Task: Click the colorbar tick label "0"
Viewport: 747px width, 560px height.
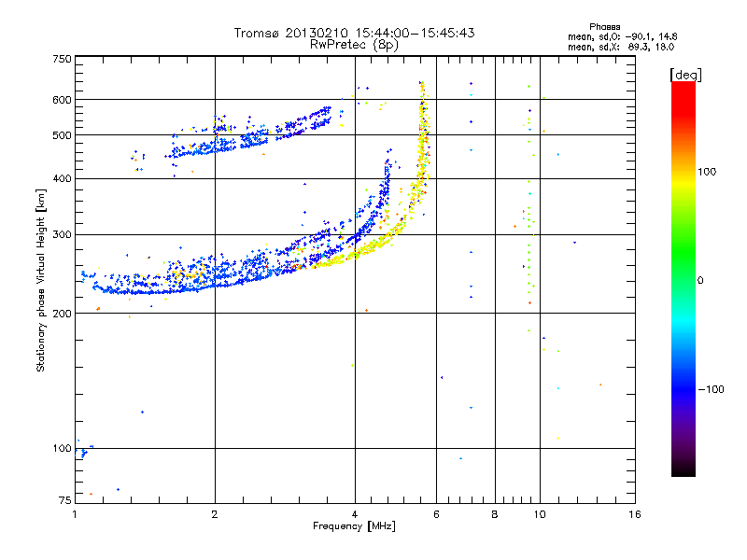Action: (700, 281)
